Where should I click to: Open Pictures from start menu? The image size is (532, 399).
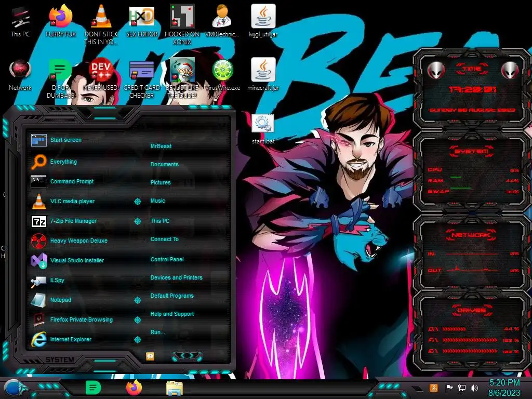click(x=161, y=182)
